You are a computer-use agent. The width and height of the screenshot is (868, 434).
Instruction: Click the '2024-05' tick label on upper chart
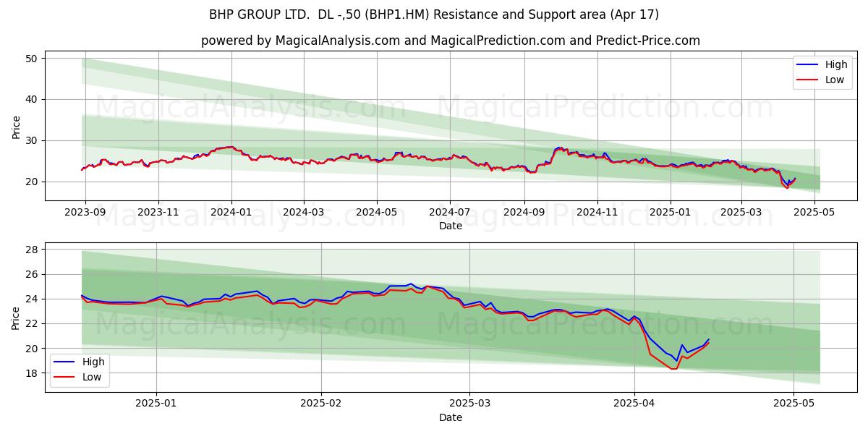[376, 213]
